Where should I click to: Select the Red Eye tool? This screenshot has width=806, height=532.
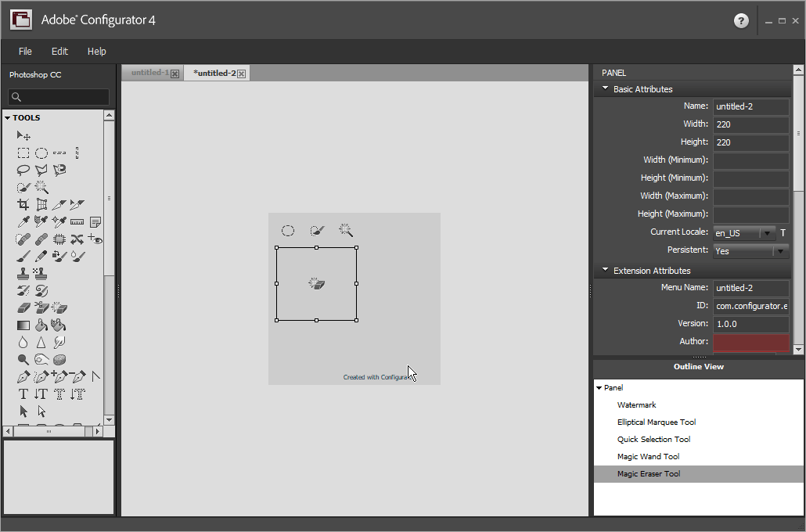pyautogui.click(x=95, y=239)
